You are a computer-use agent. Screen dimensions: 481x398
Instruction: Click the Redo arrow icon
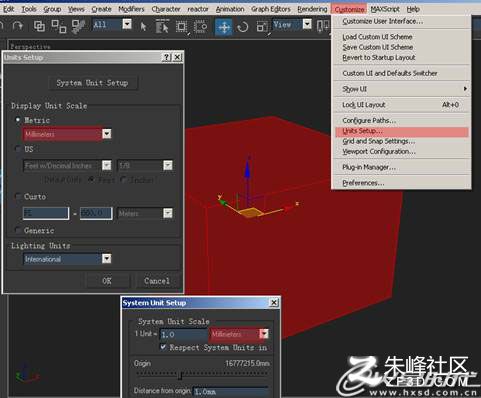[18, 26]
